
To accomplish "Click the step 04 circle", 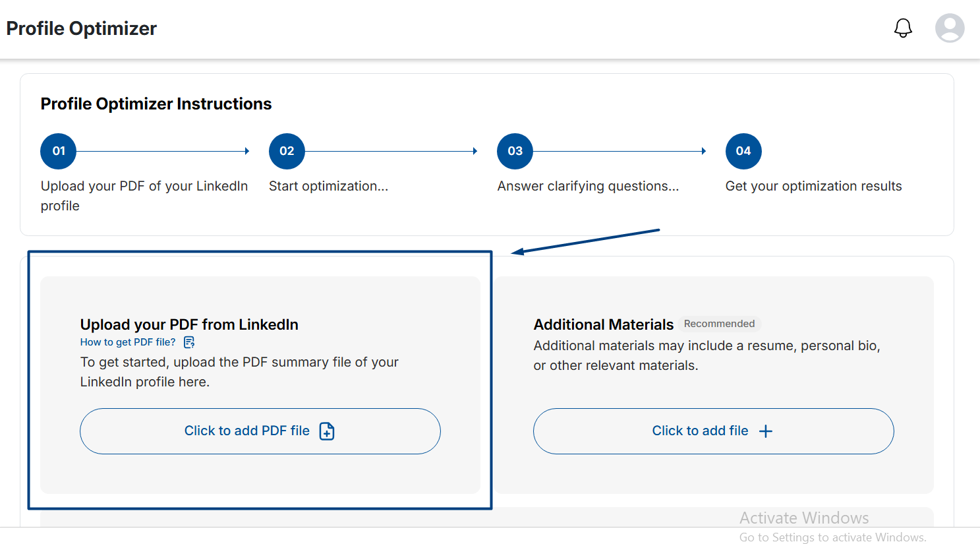I will (743, 151).
